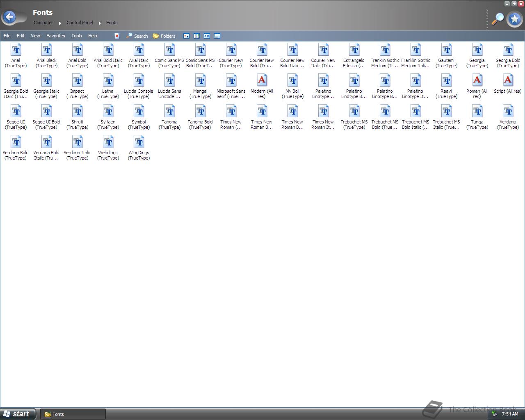The width and height of the screenshot is (525, 420).
Task: Select the Arial Bold Italic font
Action: [108, 55]
